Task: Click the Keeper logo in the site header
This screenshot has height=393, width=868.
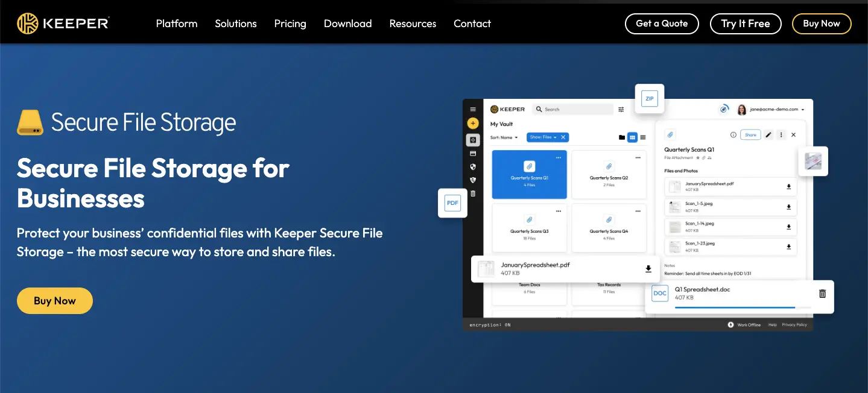Action: click(63, 24)
